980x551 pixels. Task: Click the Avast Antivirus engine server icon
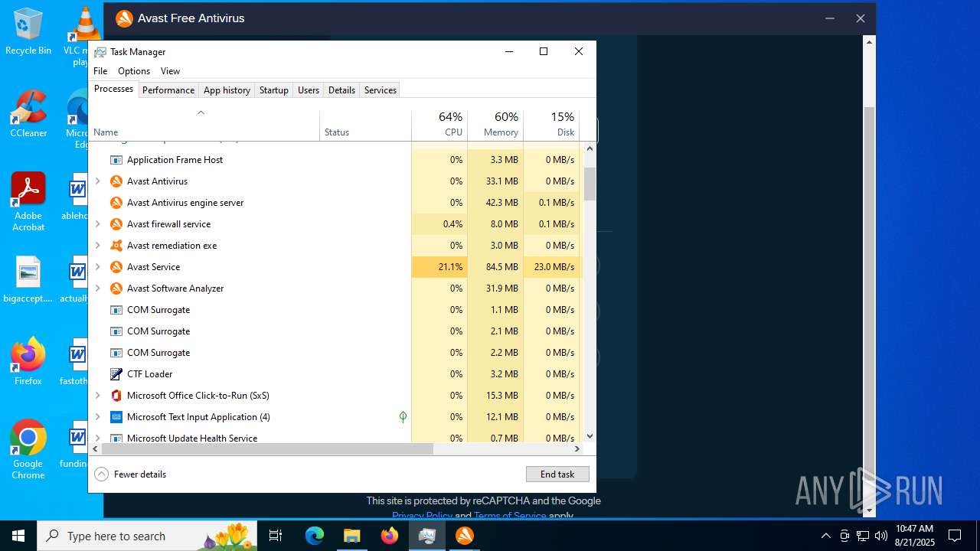[116, 203]
